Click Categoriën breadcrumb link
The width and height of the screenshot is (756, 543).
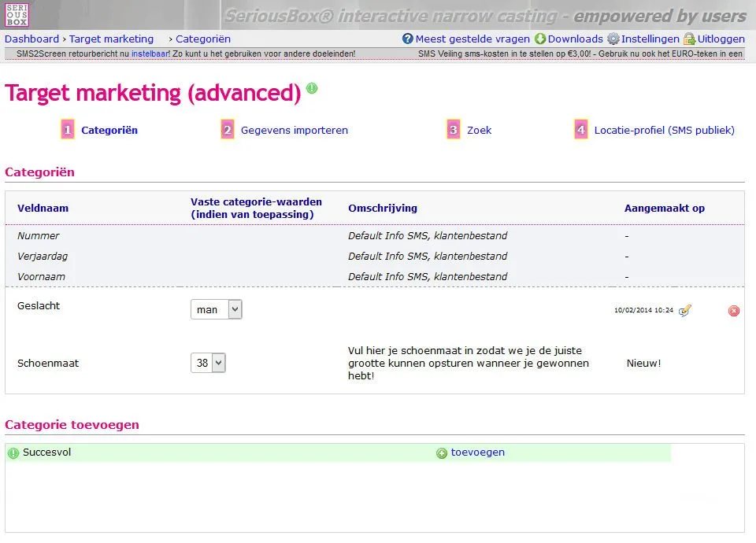pyautogui.click(x=203, y=39)
